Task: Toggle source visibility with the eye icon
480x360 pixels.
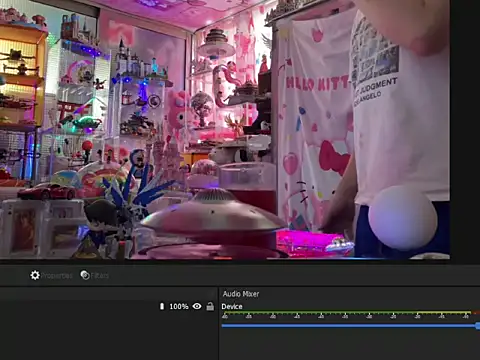Action: (x=197, y=306)
